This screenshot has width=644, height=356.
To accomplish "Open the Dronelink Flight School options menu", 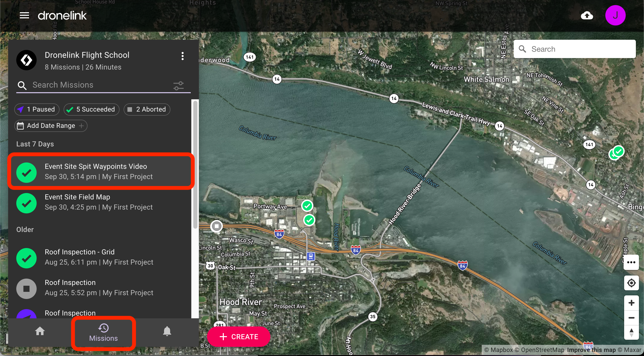I will (x=182, y=56).
